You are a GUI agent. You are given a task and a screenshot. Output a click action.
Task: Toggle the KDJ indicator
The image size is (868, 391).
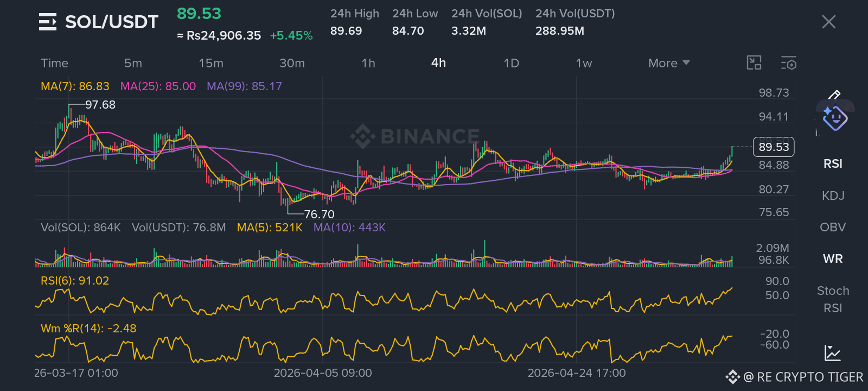point(833,195)
